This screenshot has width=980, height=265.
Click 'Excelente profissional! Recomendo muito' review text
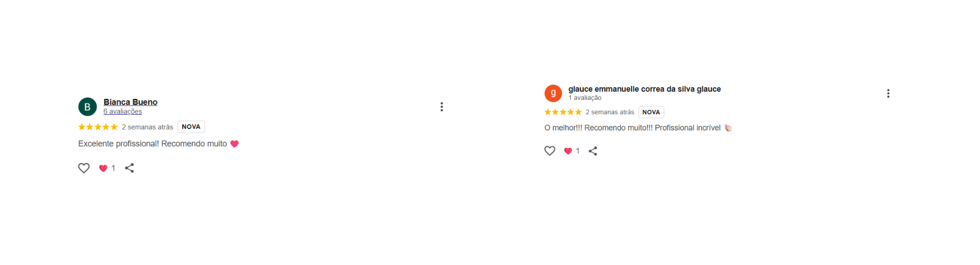(x=152, y=144)
